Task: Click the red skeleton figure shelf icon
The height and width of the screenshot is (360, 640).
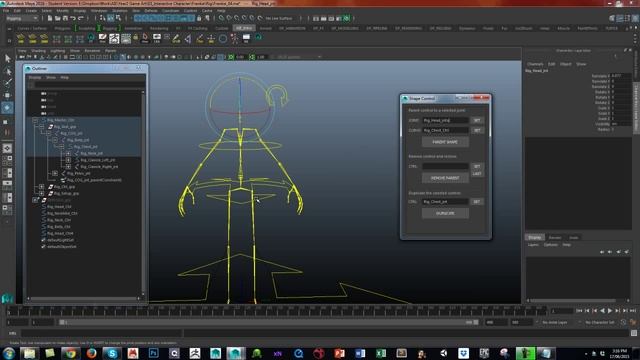Action: pyautogui.click(x=234, y=39)
